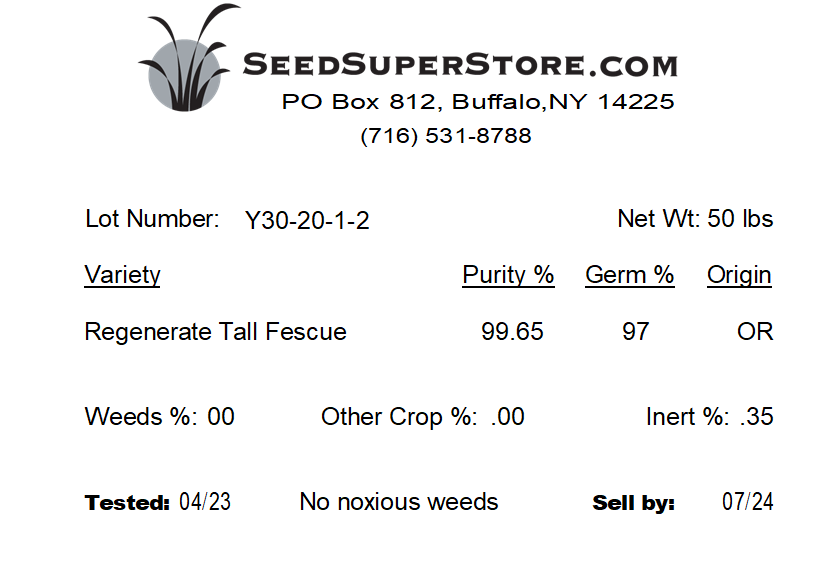Select Regenerate Tall Fescue variety name
The height and width of the screenshot is (585, 825).
click(x=215, y=332)
